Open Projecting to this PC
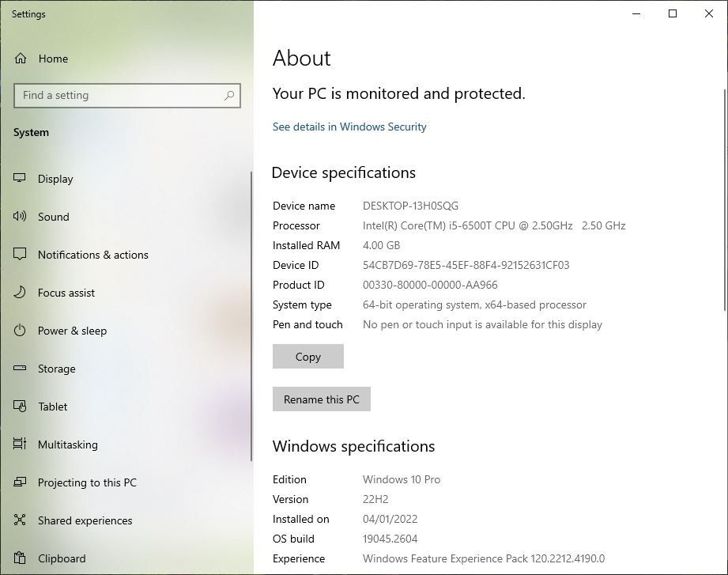This screenshot has height=575, width=728. tap(126, 482)
